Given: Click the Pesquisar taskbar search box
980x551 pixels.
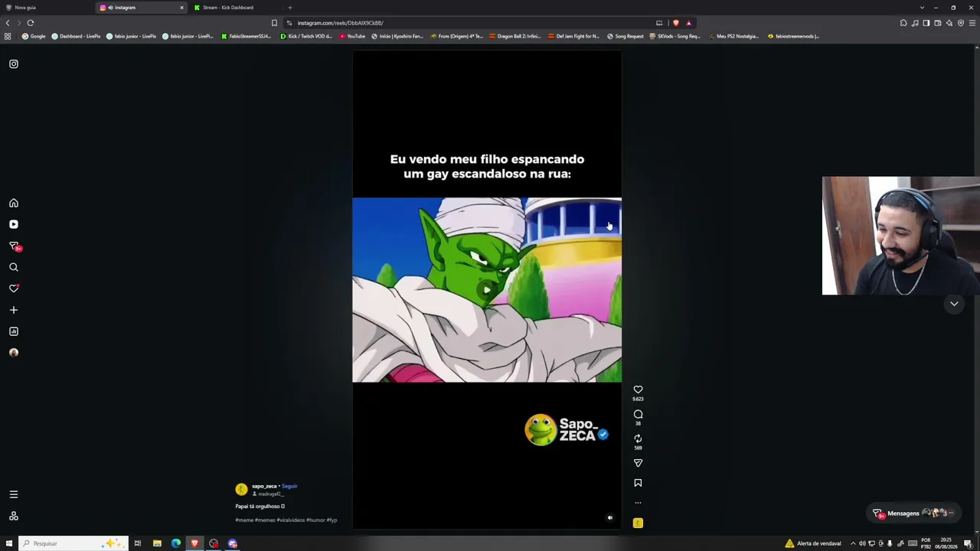Looking at the screenshot, I should pos(73,543).
